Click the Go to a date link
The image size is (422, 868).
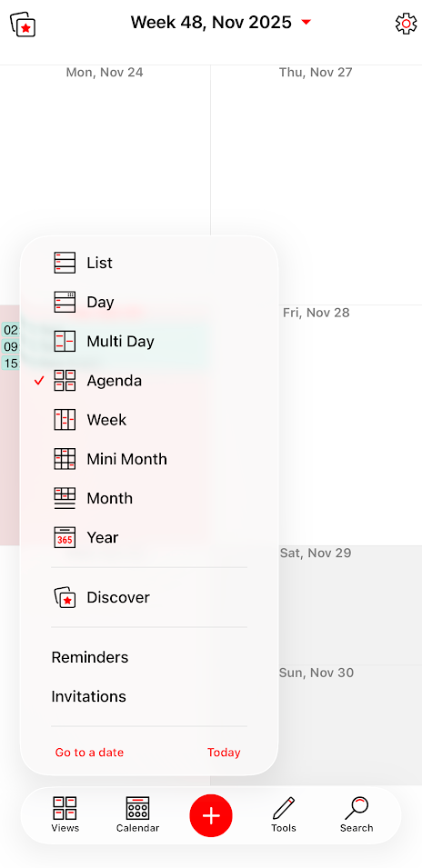pos(89,753)
